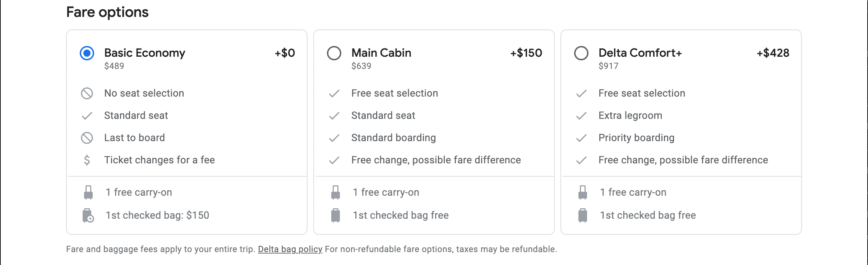Click the Priority boarding checkmark icon

click(581, 138)
